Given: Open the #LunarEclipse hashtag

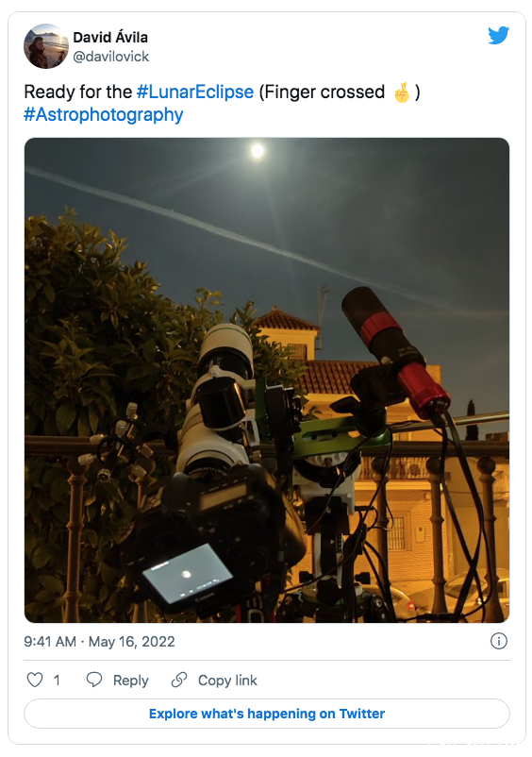Looking at the screenshot, I should [x=195, y=92].
